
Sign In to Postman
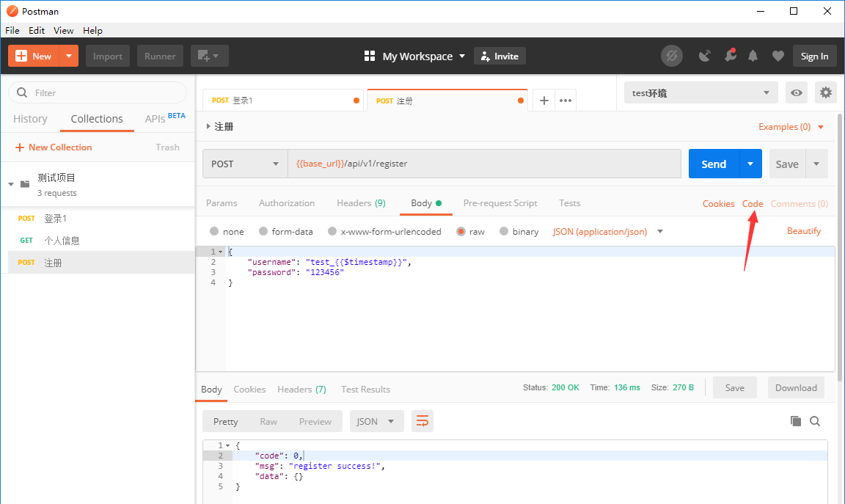[814, 56]
